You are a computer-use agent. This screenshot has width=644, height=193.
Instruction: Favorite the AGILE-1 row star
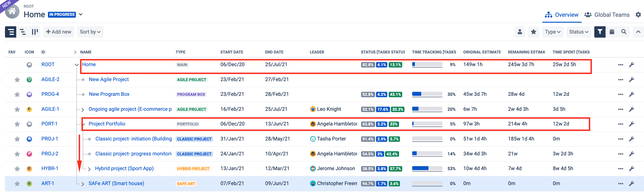tap(17, 109)
